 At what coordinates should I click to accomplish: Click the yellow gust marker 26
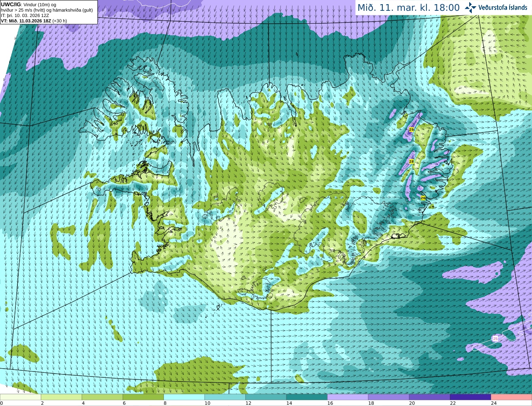point(423,198)
